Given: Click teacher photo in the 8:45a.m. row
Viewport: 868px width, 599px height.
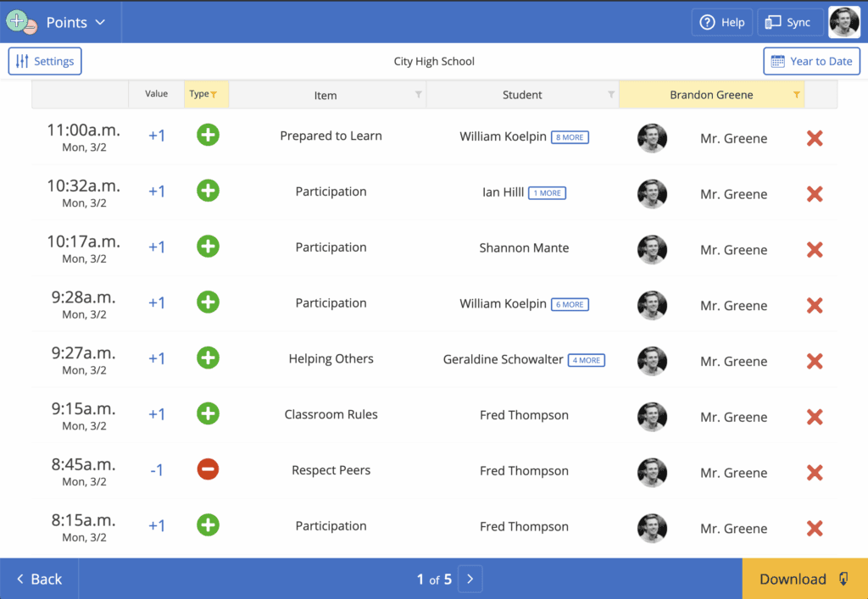Looking at the screenshot, I should 652,473.
